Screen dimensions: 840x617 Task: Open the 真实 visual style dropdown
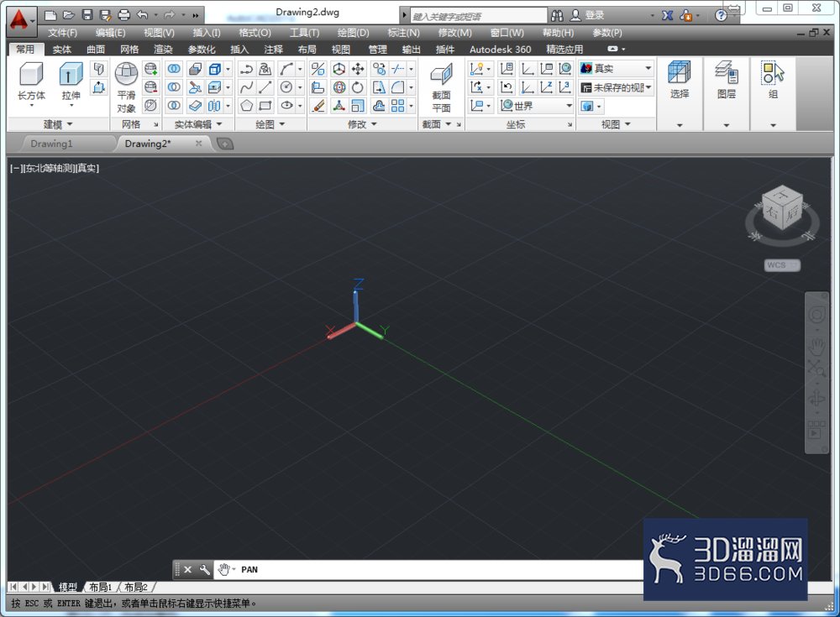pos(616,69)
